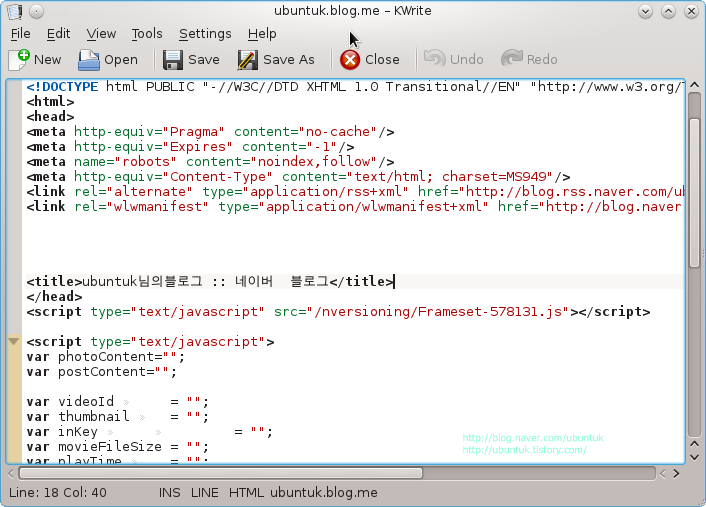Viewport: 706px width, 507px height.
Task: Click the Save floppy disk icon
Action: click(173, 59)
